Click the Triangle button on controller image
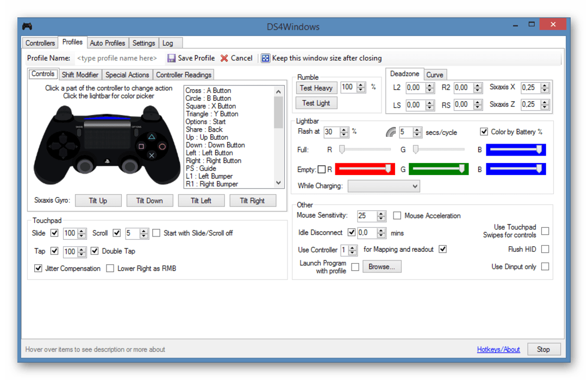The width and height of the screenshot is (588, 380). coord(152,137)
